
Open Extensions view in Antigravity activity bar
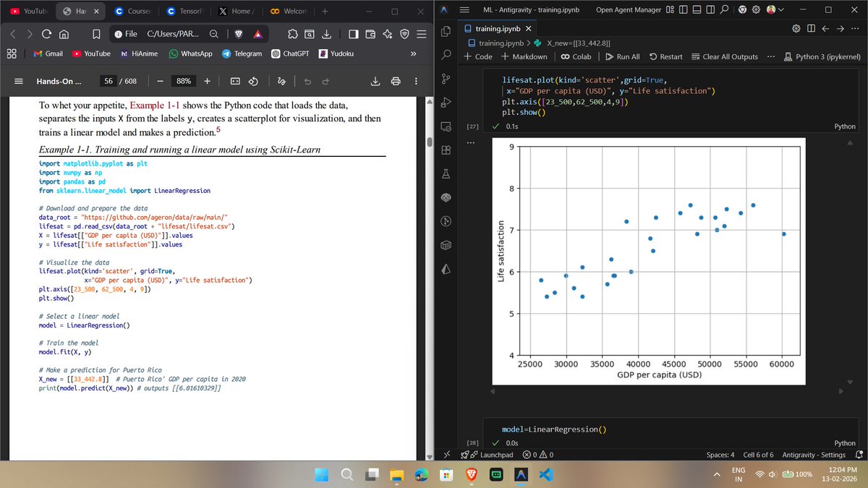446,150
